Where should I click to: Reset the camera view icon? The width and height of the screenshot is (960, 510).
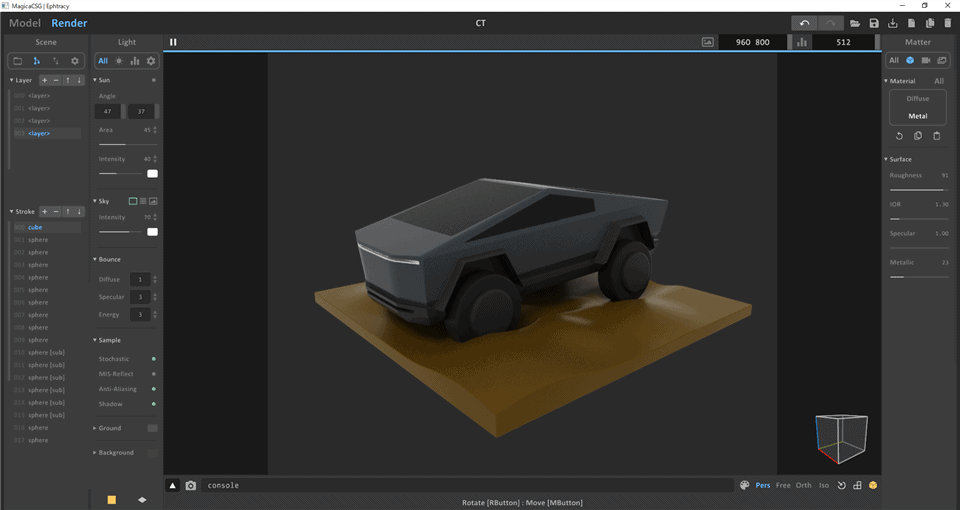tap(841, 485)
